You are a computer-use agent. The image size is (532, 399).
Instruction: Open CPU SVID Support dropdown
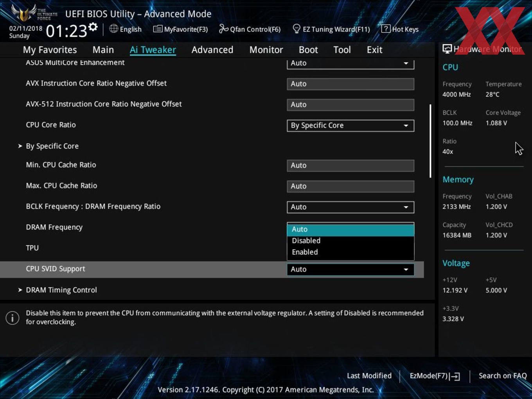[x=350, y=269]
